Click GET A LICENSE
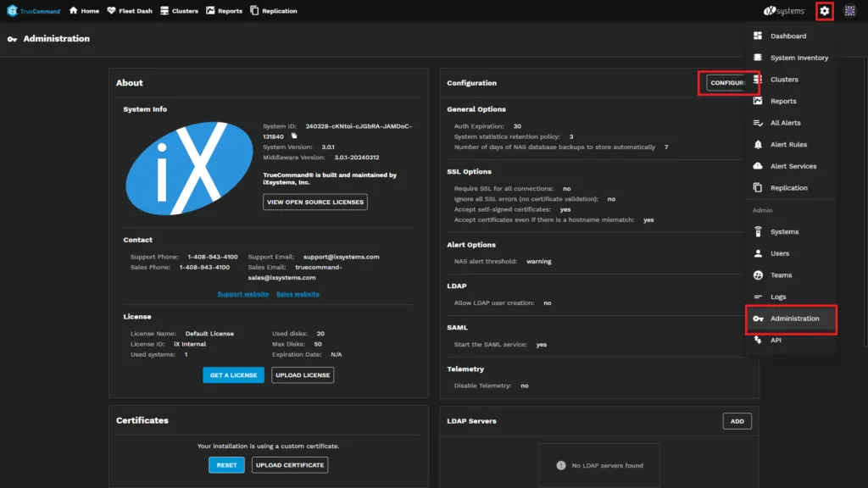 (x=233, y=374)
